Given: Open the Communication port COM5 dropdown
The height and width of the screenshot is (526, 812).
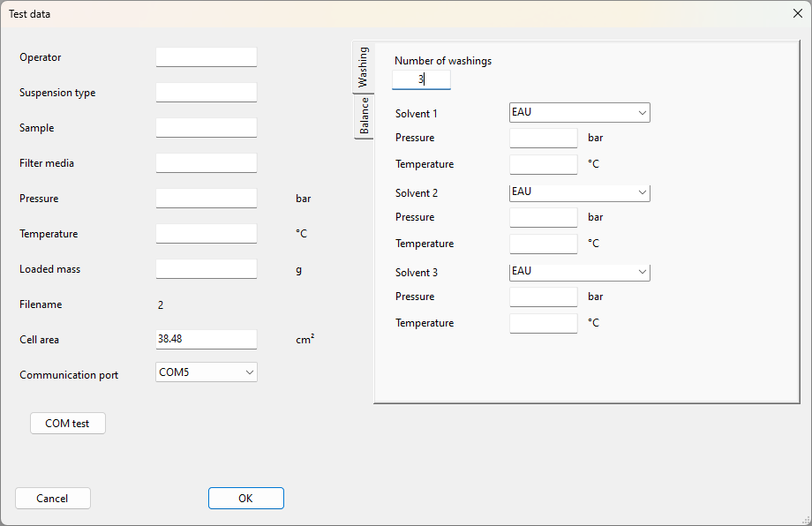Looking at the screenshot, I should pyautogui.click(x=207, y=372).
